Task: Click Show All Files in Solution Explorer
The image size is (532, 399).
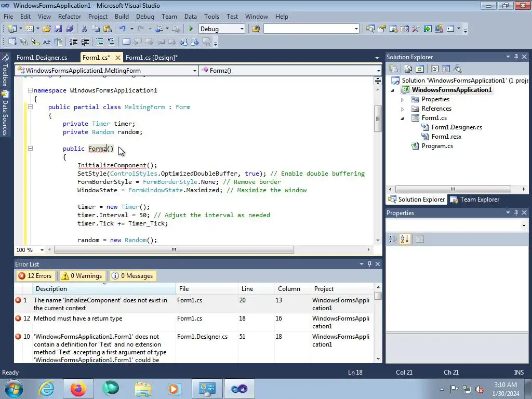Action: pyautogui.click(x=408, y=69)
